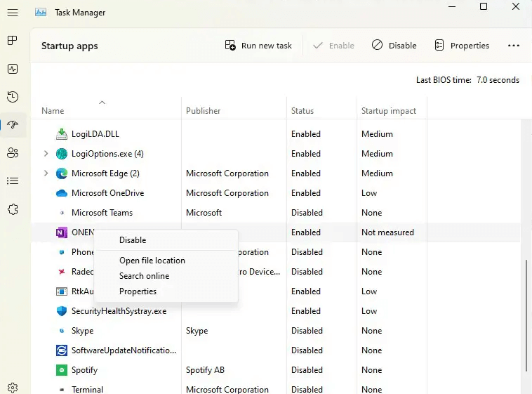Open the Processes page in sidebar
This screenshot has width=532, height=394.
pyautogui.click(x=12, y=41)
